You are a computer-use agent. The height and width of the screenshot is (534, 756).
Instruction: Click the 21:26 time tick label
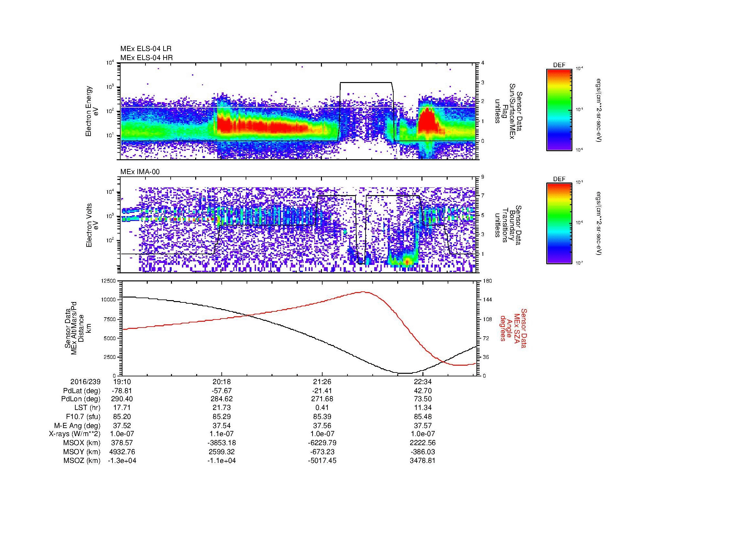(x=322, y=382)
